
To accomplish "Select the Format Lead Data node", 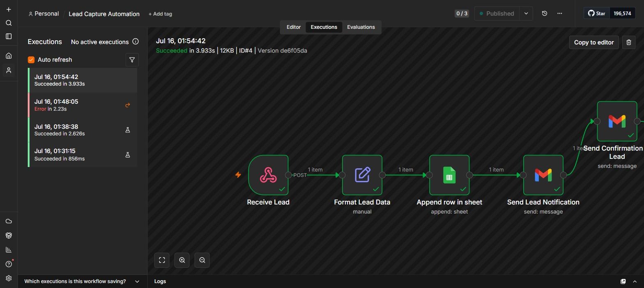I will pyautogui.click(x=362, y=175).
